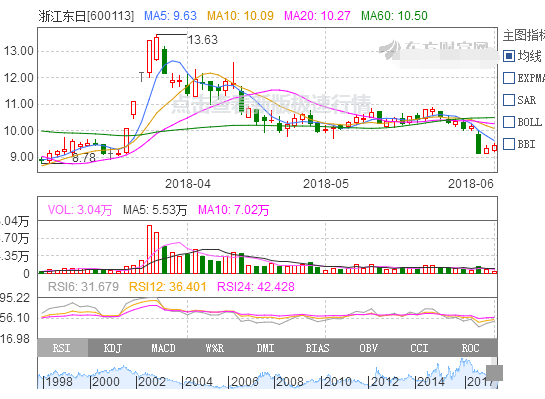Click the 10.00 price axis label

pyautogui.click(x=19, y=131)
